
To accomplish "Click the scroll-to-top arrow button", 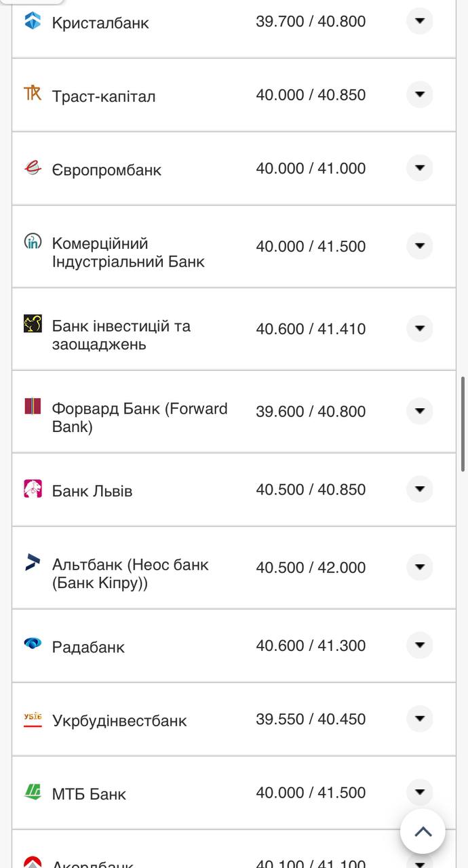I will point(423,831).
